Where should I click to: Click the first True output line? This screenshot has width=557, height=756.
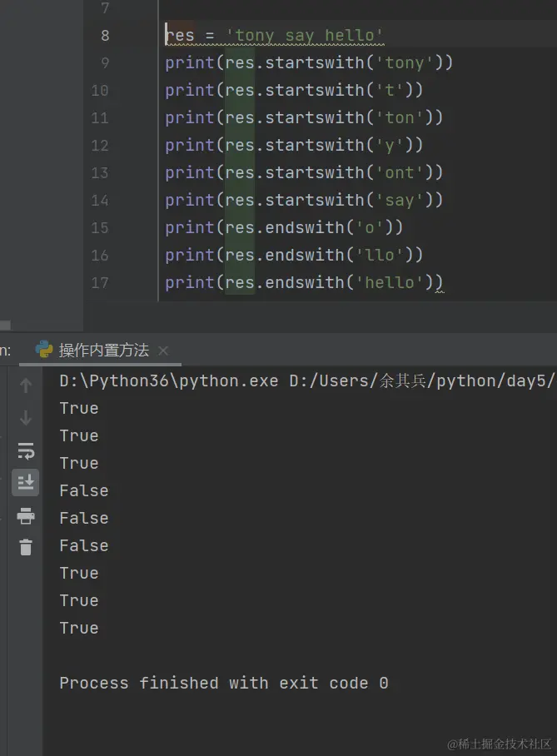coord(79,408)
